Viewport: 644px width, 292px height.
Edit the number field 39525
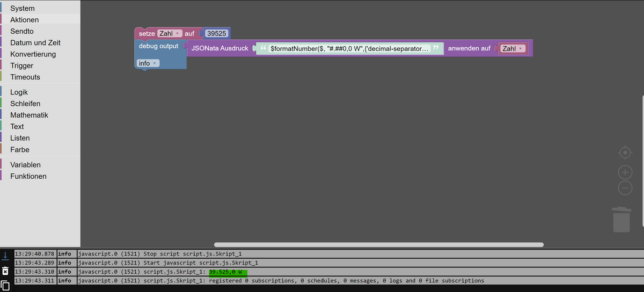[x=216, y=33]
